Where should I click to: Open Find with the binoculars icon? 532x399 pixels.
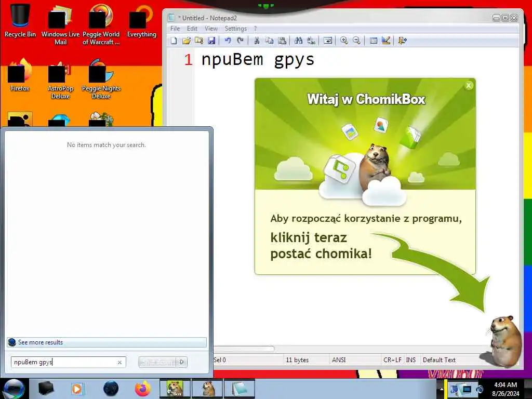point(299,41)
